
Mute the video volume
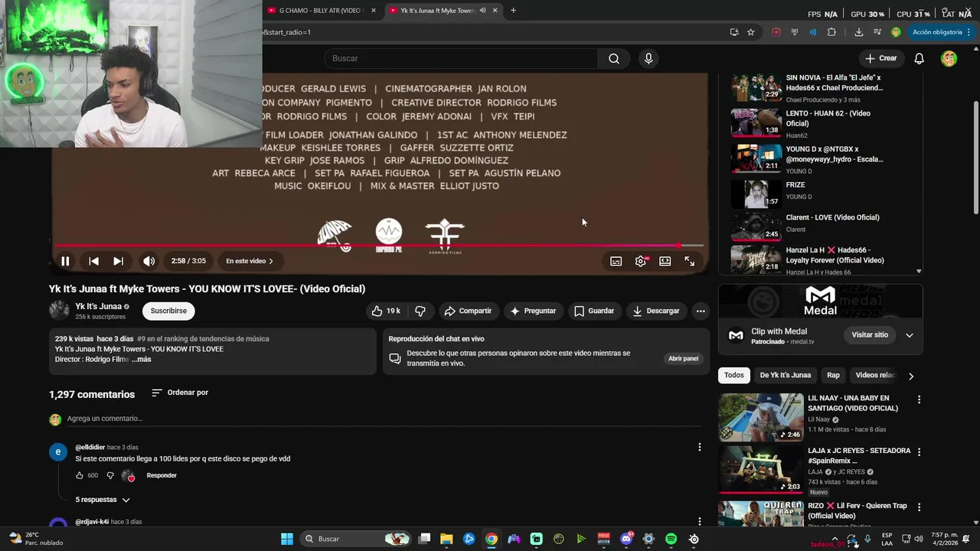pos(149,261)
